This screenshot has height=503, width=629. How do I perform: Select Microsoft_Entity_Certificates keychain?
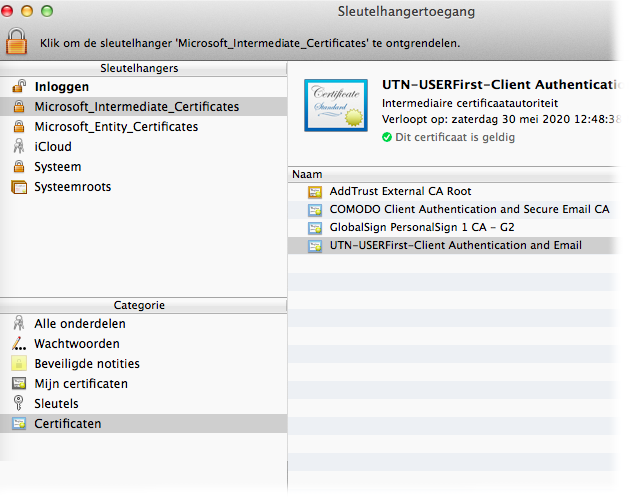tap(144, 127)
